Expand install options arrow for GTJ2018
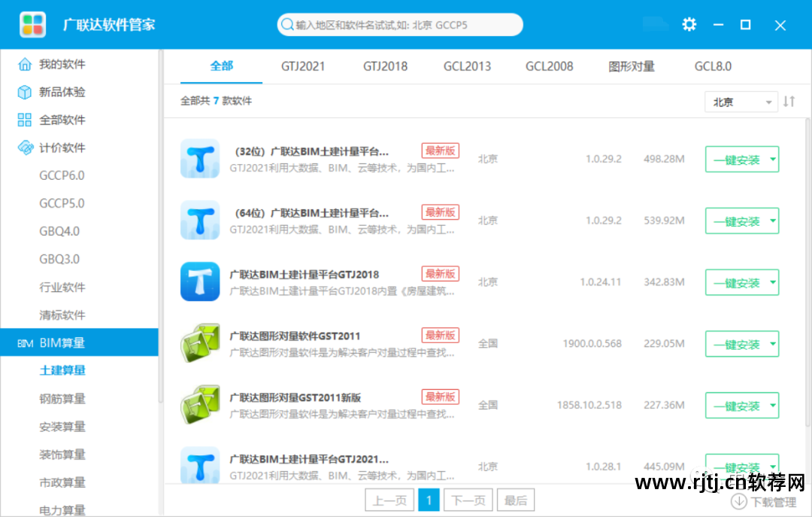 [x=773, y=282]
